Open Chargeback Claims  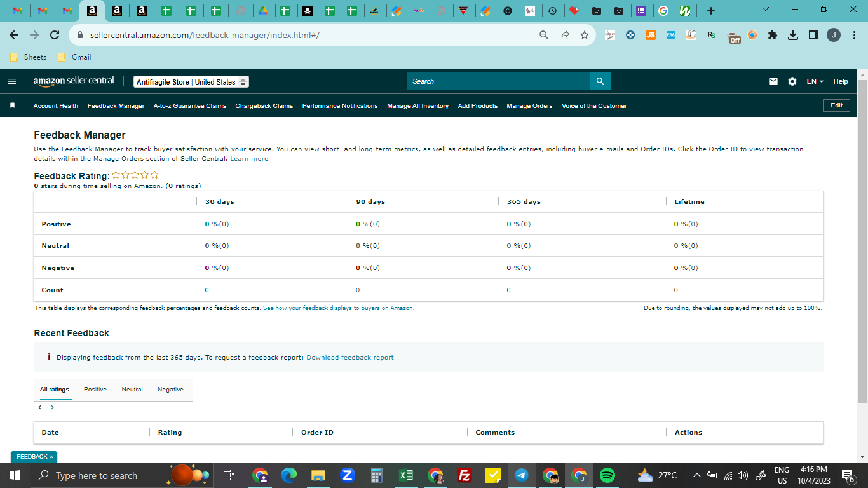pyautogui.click(x=264, y=106)
